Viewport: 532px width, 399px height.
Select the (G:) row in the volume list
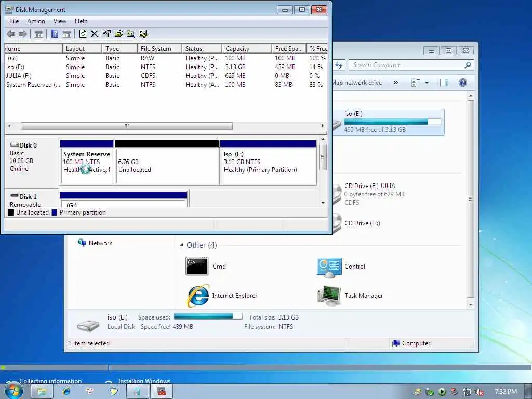pyautogui.click(x=166, y=58)
